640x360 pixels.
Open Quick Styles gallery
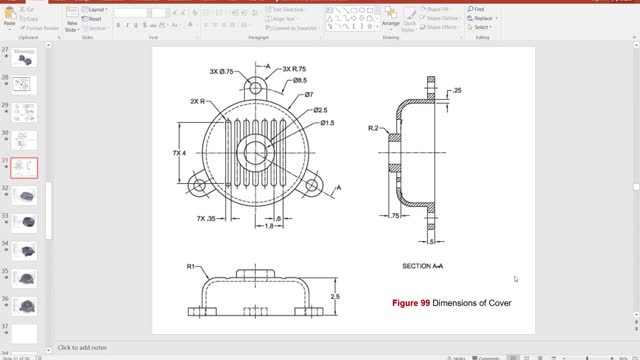pyautogui.click(x=408, y=20)
